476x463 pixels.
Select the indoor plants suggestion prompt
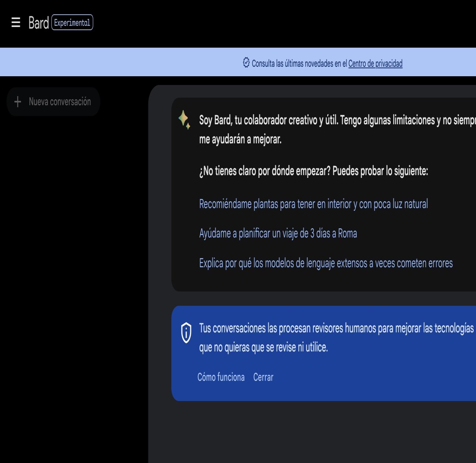pos(313,204)
